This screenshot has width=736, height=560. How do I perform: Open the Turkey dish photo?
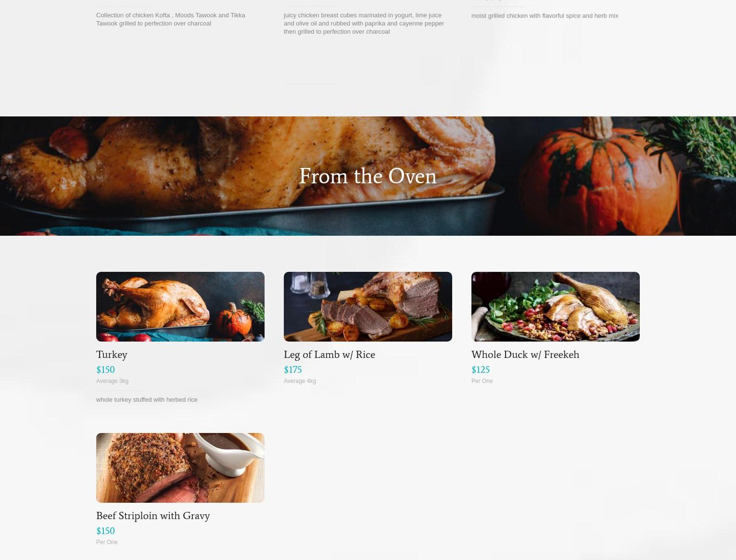pyautogui.click(x=180, y=306)
